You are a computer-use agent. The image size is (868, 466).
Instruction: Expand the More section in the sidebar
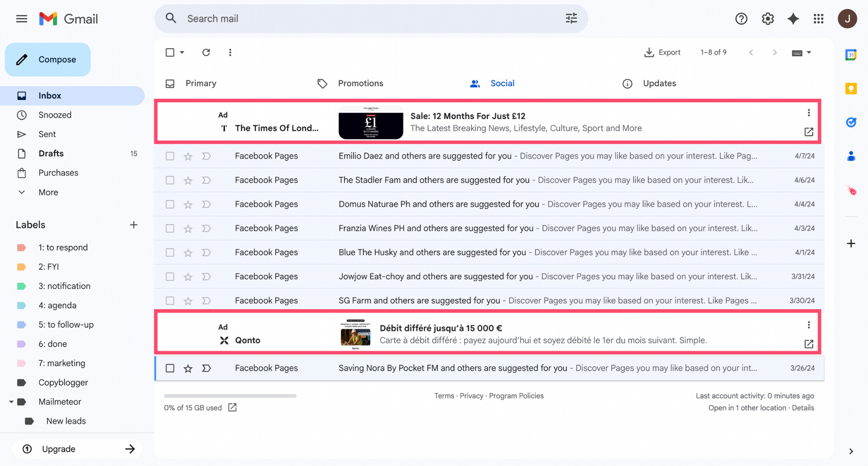(x=48, y=192)
